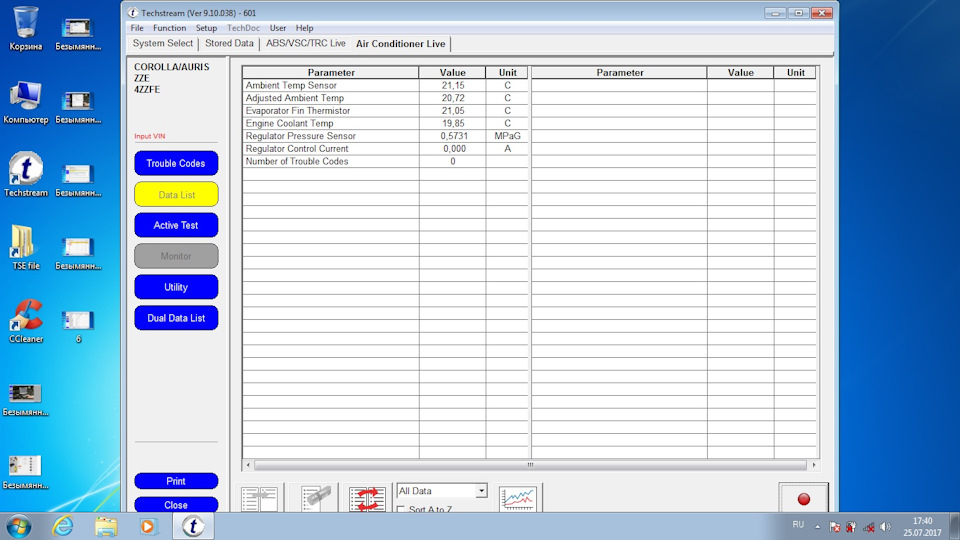
Task: Open Безымянн image beside Компьютер icon
Action: click(78, 107)
